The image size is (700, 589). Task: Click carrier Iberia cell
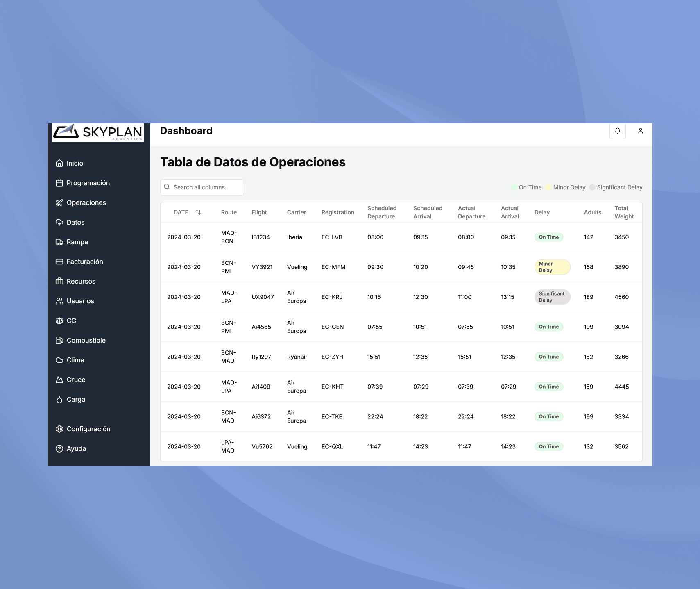[294, 237]
